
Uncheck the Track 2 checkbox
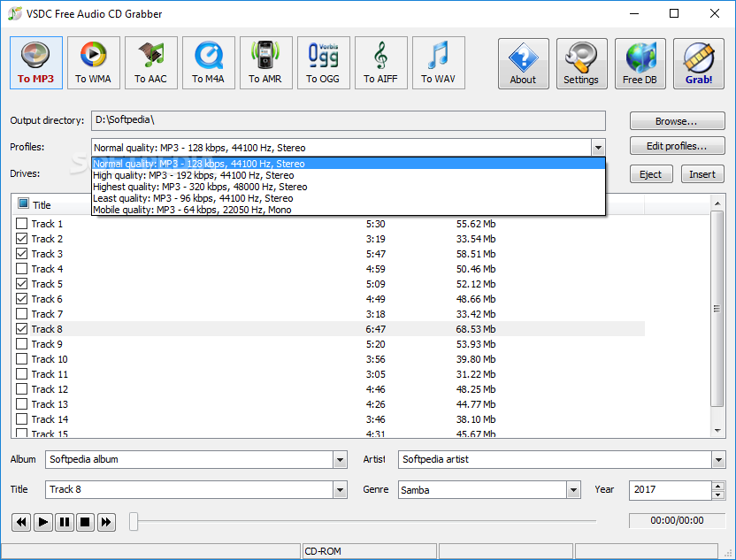21,238
